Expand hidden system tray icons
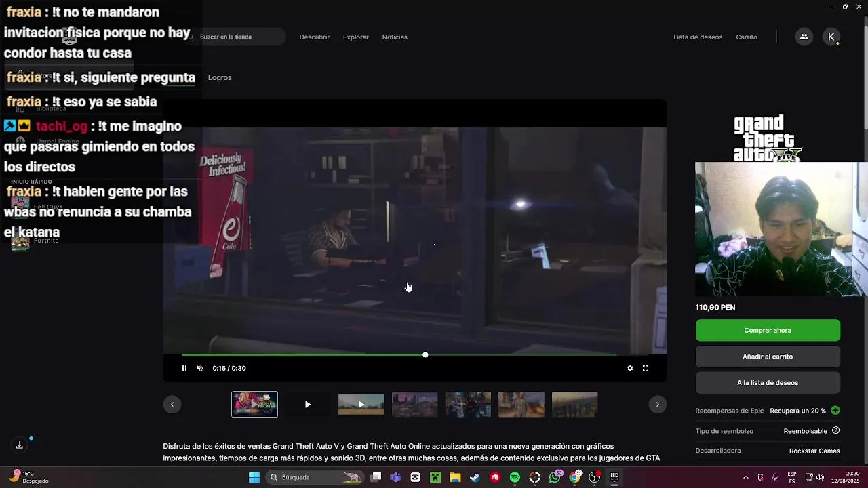This screenshot has width=868, height=488. (x=746, y=477)
